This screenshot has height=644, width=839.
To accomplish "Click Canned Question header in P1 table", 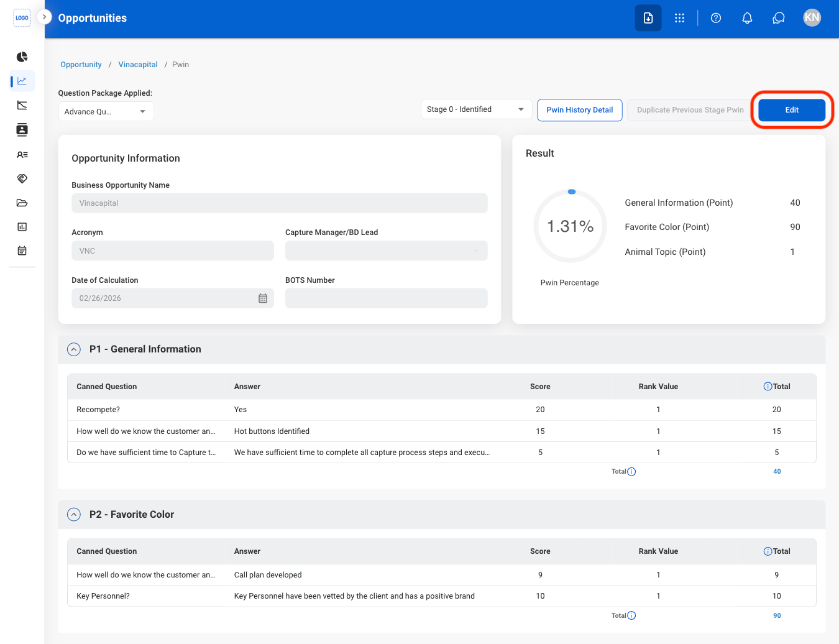I will click(x=107, y=387).
